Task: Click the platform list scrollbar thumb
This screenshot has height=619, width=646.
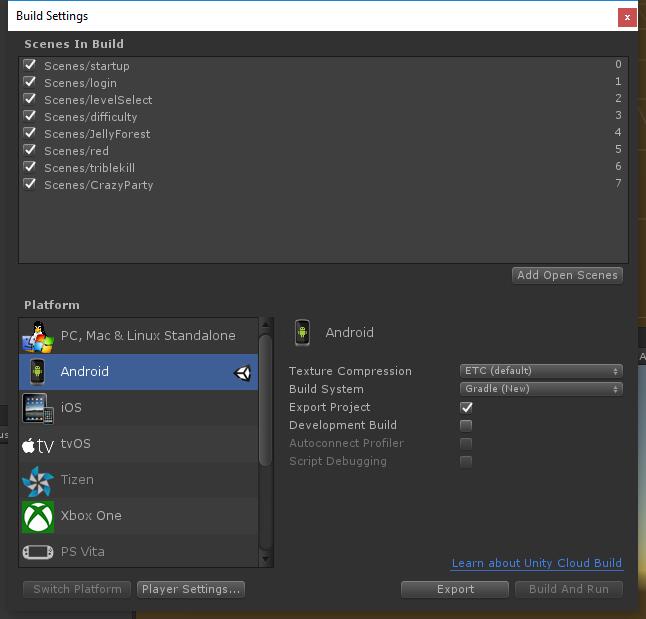Action: pyautogui.click(x=266, y=400)
